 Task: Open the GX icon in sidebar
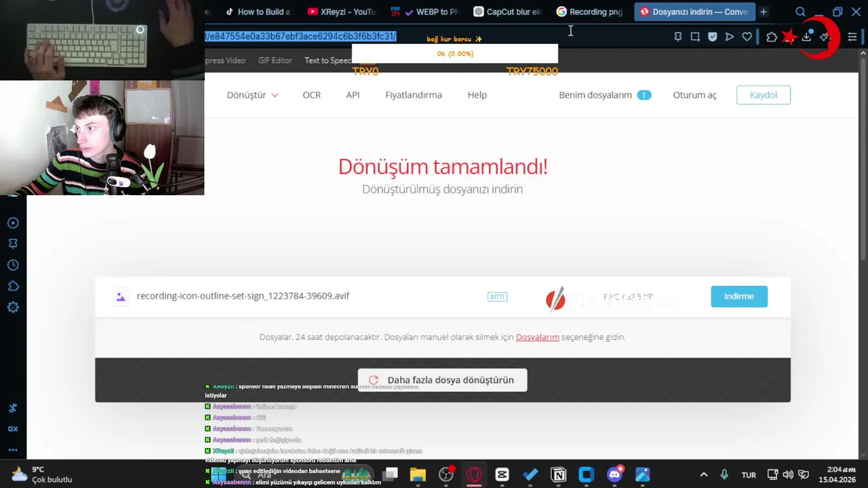point(13,428)
